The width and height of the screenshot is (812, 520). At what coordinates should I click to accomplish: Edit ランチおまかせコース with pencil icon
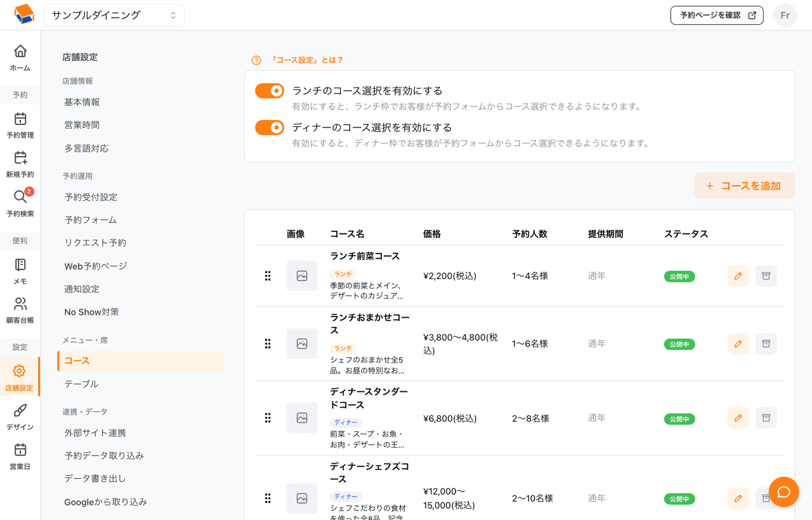tap(738, 344)
